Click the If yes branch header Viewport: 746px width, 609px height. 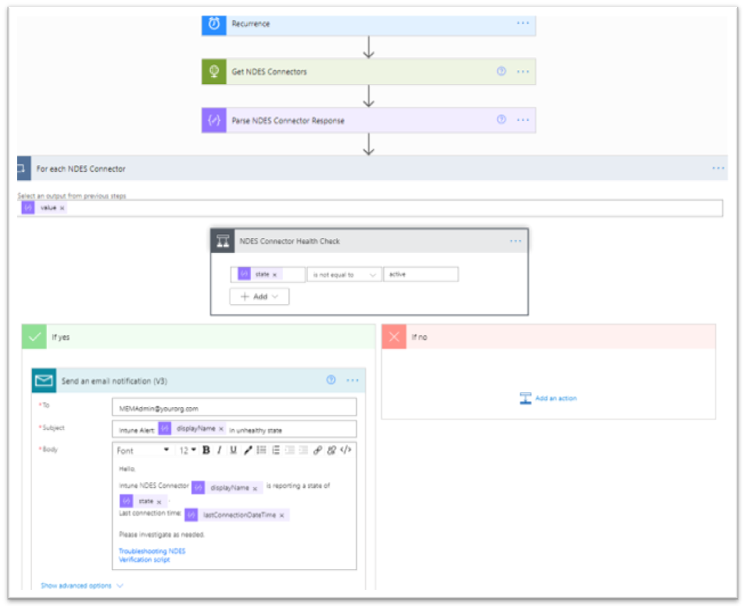198,337
